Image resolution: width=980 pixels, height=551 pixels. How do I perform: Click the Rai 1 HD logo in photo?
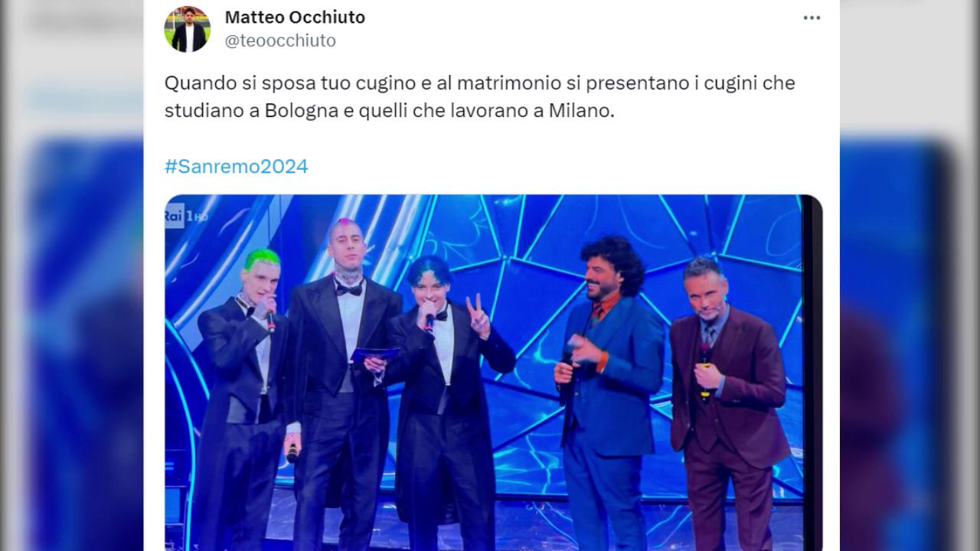click(186, 217)
